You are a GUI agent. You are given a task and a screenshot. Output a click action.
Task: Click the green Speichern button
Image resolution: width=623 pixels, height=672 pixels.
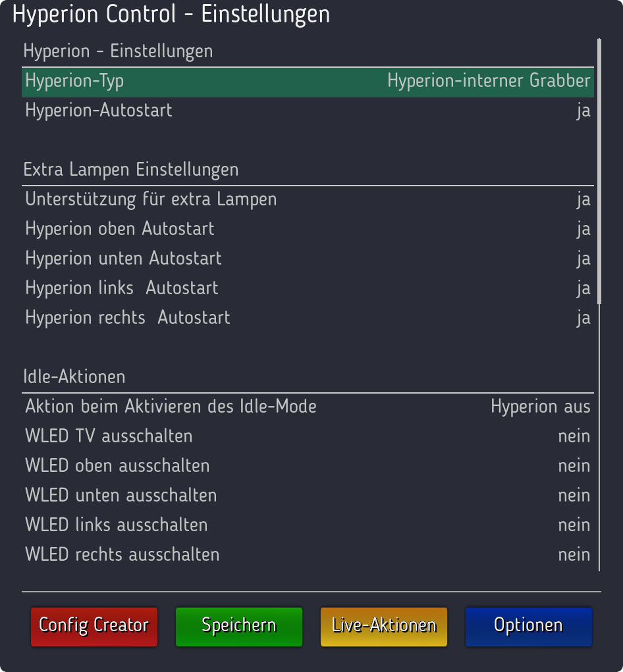239,627
